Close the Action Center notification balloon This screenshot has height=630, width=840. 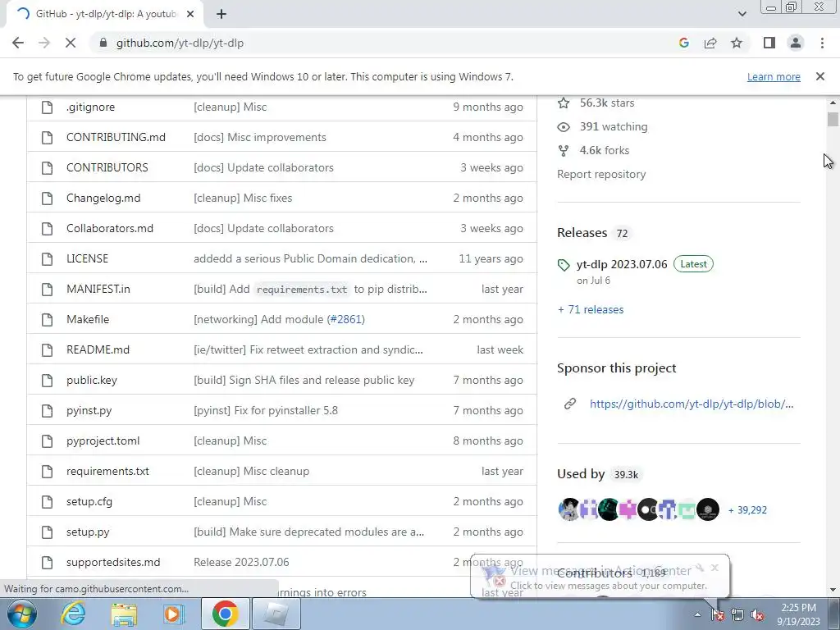[x=714, y=568]
